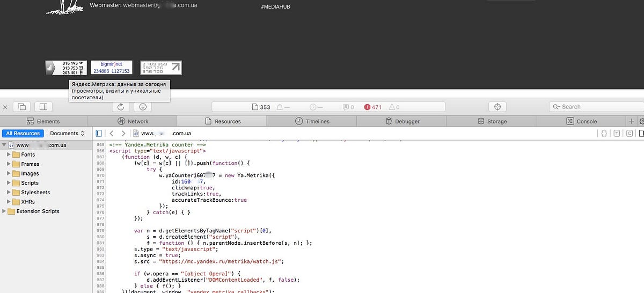Click the document path in breadcrumb bar

point(163,133)
